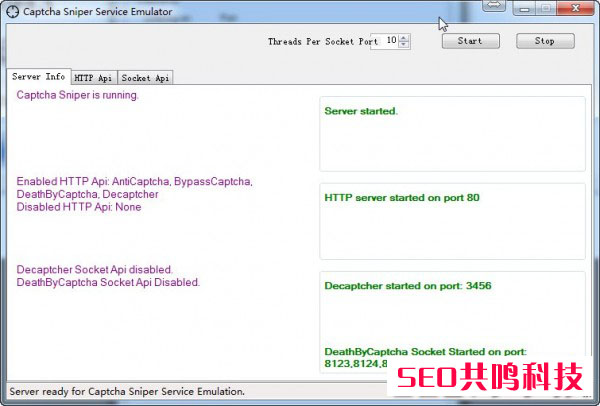Screen dimensions: 600x406
Task: Click the Start button
Action: click(x=471, y=41)
